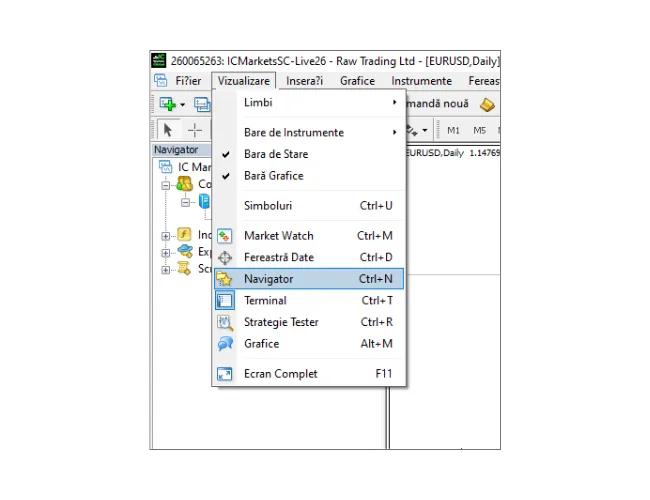Click the Navigator panel title
Screen dimensions: 650x500
176,150
